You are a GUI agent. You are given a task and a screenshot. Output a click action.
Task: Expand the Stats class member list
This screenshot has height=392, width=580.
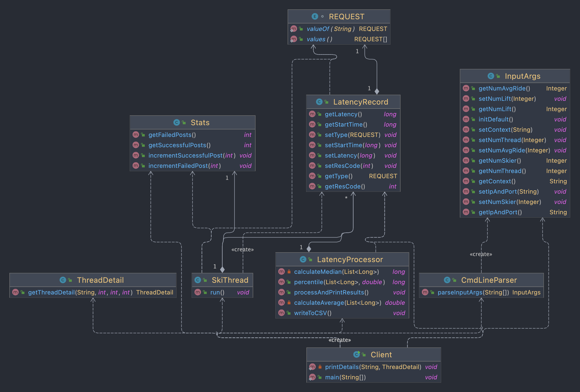tap(192, 122)
